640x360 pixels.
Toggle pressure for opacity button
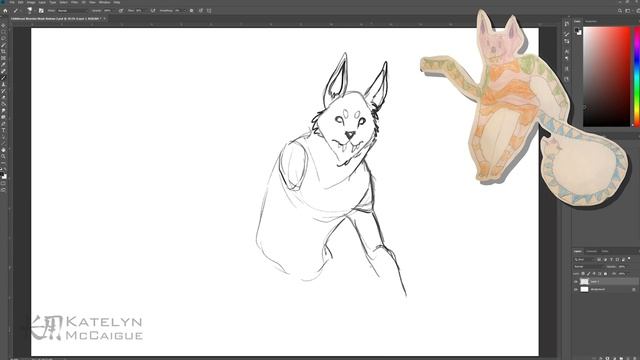coord(121,11)
